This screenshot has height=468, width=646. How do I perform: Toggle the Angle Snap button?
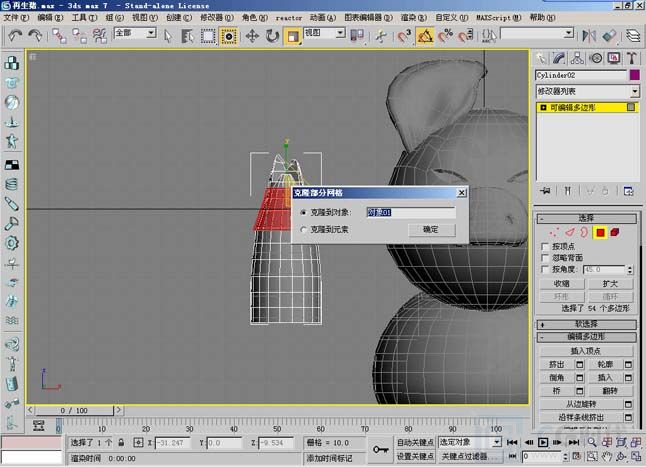point(425,36)
